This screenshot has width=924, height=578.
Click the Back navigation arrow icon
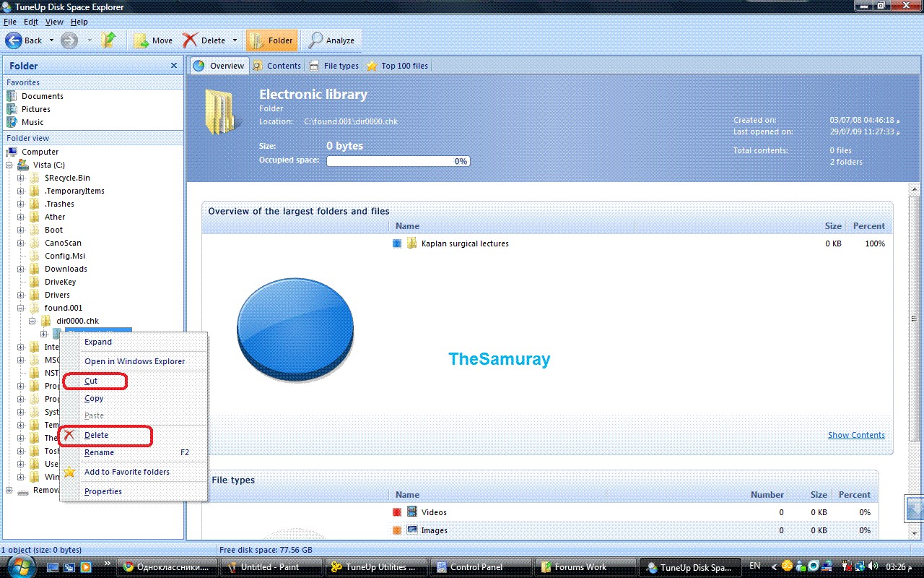point(14,40)
